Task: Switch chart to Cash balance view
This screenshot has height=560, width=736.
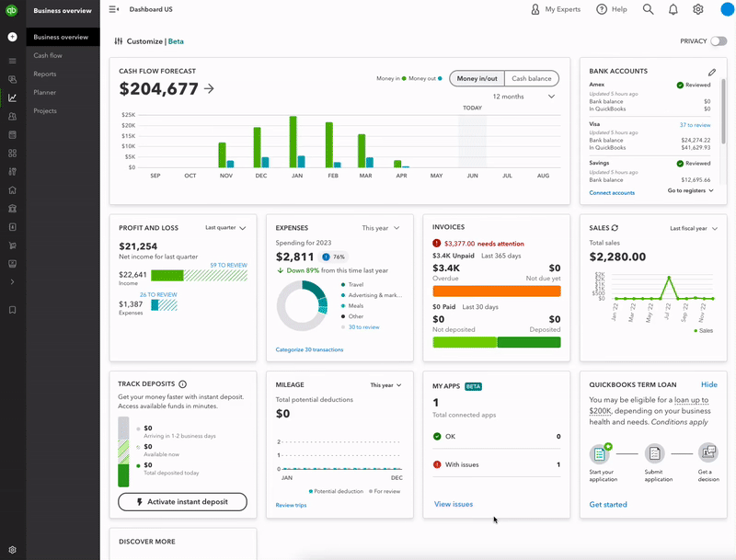Action: coord(532,78)
